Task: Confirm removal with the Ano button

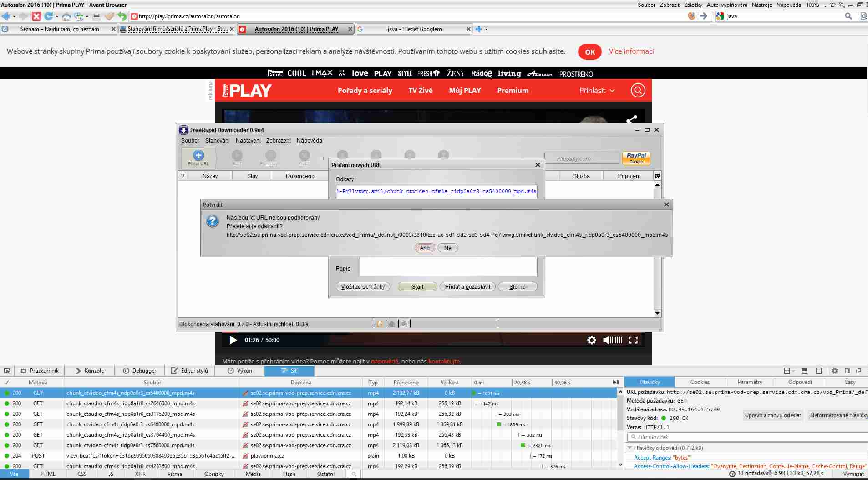Action: click(x=425, y=248)
